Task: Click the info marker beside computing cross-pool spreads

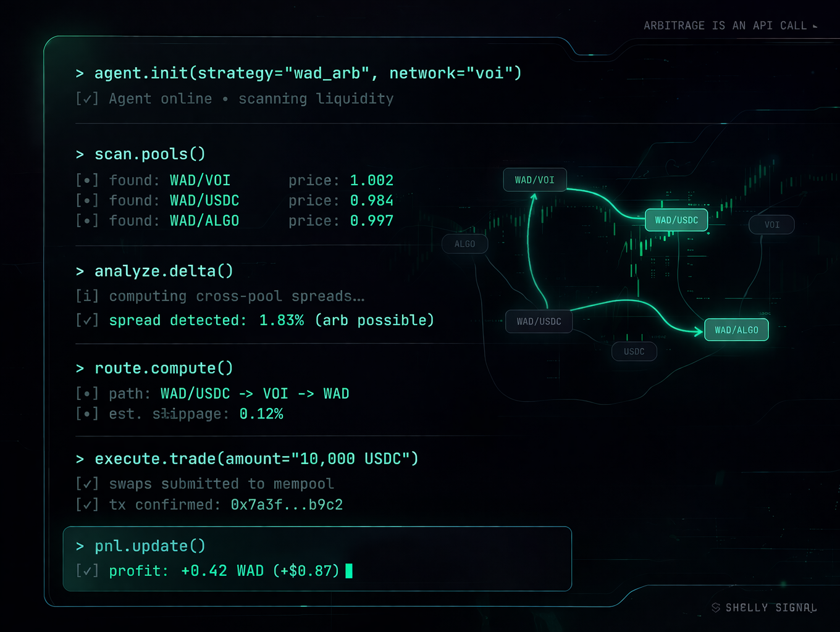Action: coord(87,296)
